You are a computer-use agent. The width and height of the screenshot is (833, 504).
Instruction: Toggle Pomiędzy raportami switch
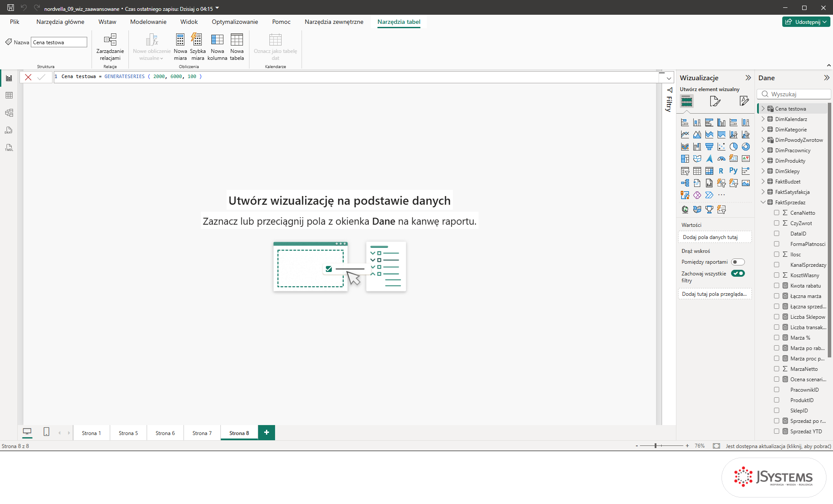click(738, 262)
